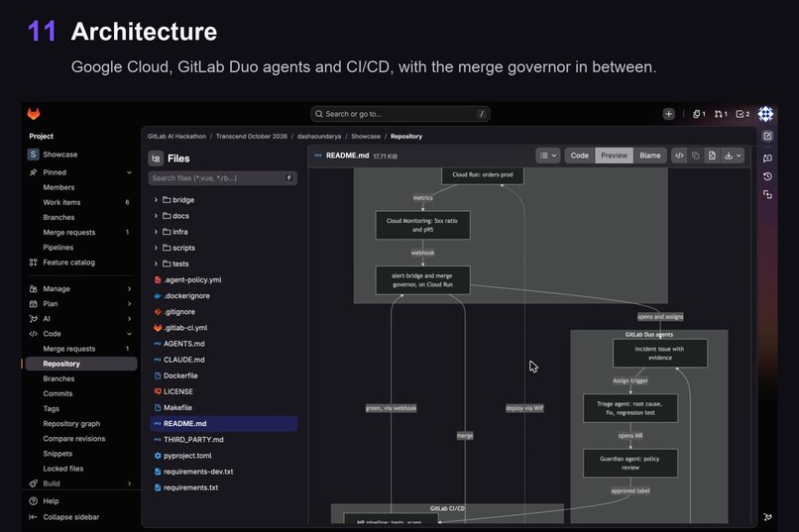Screen dimensions: 799x532
Task: Open Snippets in the sidebar
Action: pyautogui.click(x=57, y=454)
